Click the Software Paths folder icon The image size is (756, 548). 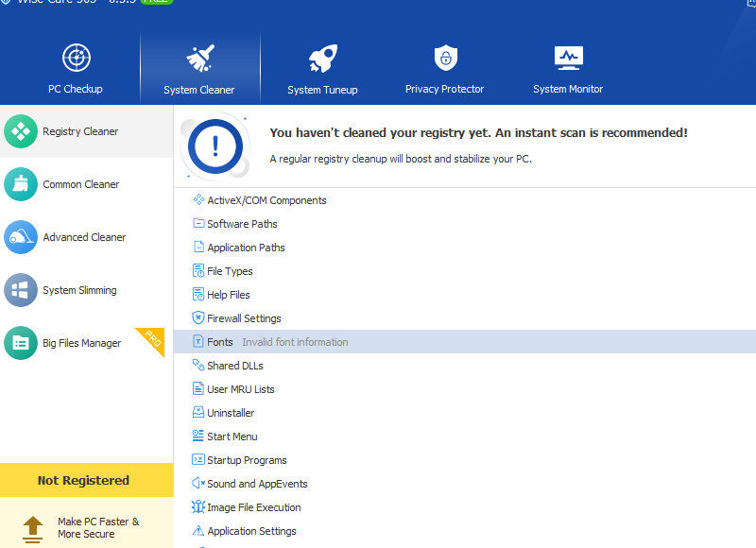(x=198, y=223)
